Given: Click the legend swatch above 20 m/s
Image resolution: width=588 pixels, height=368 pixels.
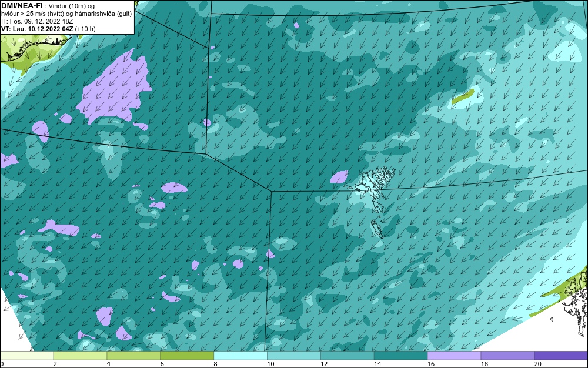Looking at the screenshot, I should [x=561, y=356].
